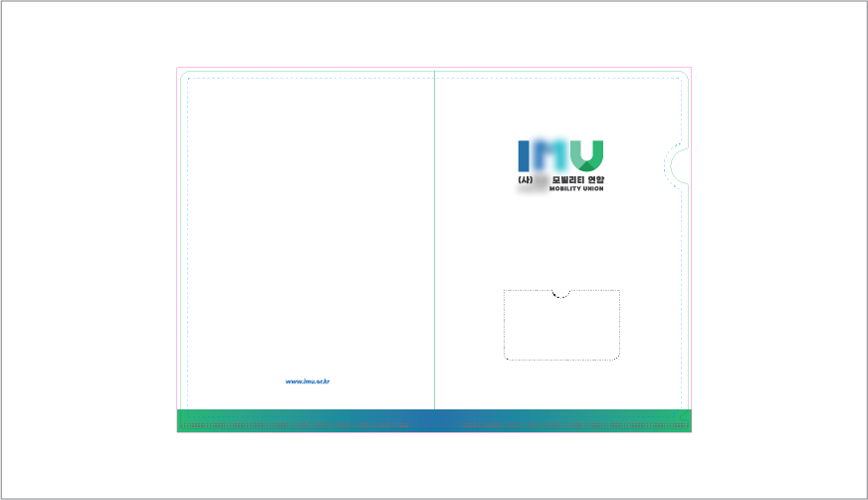Viewport: 868px width, 500px height.
Task: Click the blank canvas area left of the template
Action: coord(90,249)
